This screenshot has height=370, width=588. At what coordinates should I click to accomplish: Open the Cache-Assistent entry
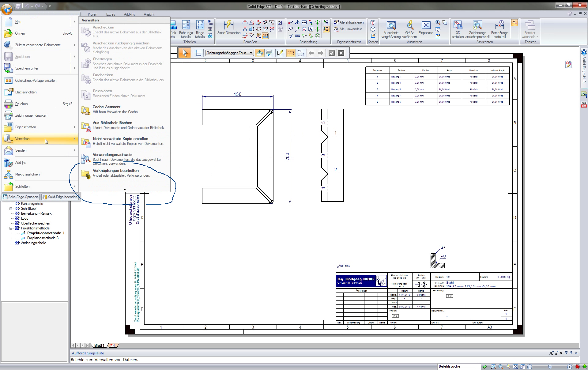(124, 109)
